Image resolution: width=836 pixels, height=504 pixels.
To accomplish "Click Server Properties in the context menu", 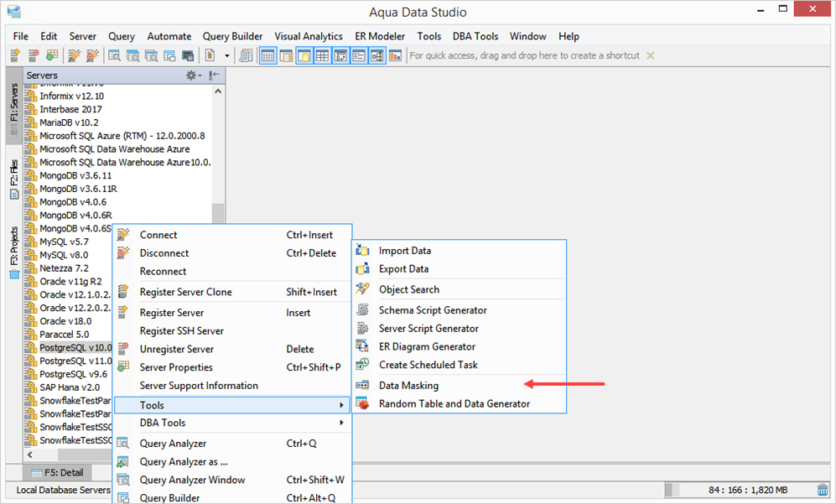I will tap(175, 367).
